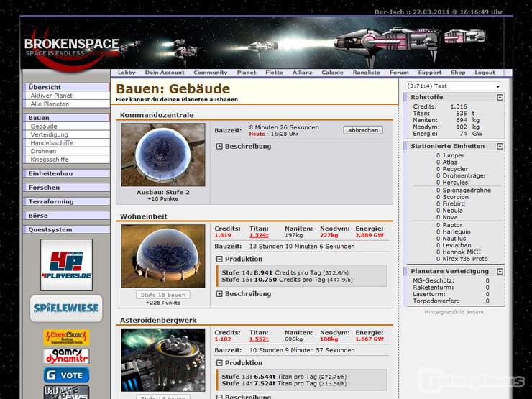Open the Forum link
Screen dimensions: 532x399
click(x=399, y=73)
